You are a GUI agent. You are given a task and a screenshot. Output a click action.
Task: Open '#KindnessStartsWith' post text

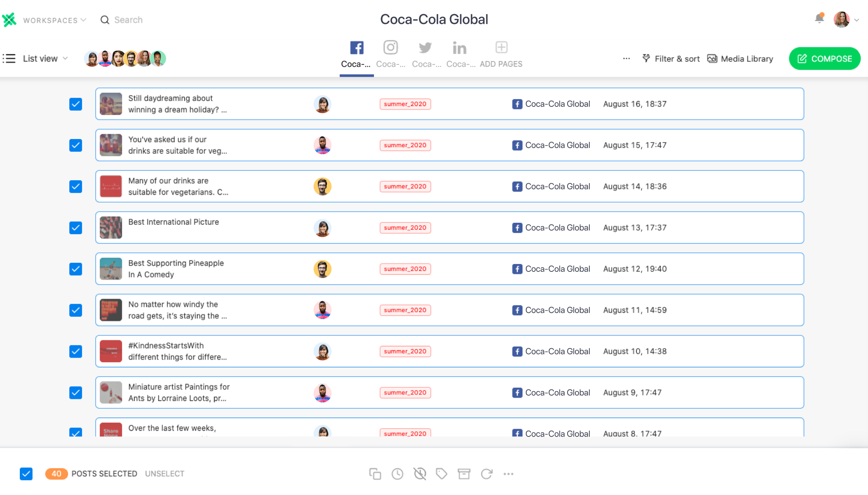[177, 351]
